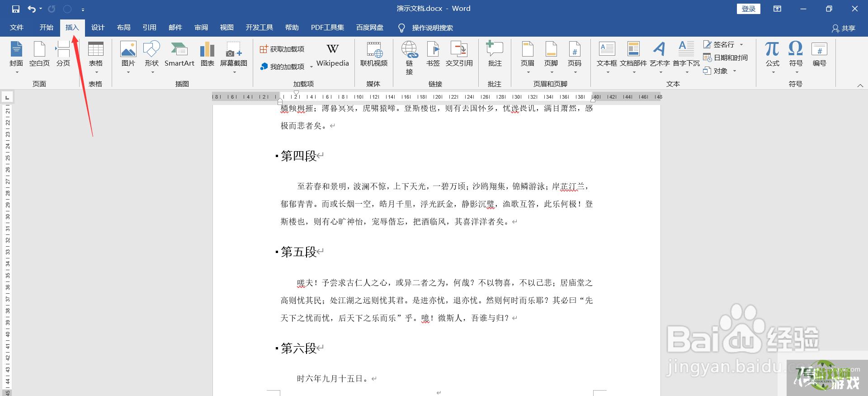
Task: Open Quick Parts (文档部件)
Action: [x=633, y=57]
